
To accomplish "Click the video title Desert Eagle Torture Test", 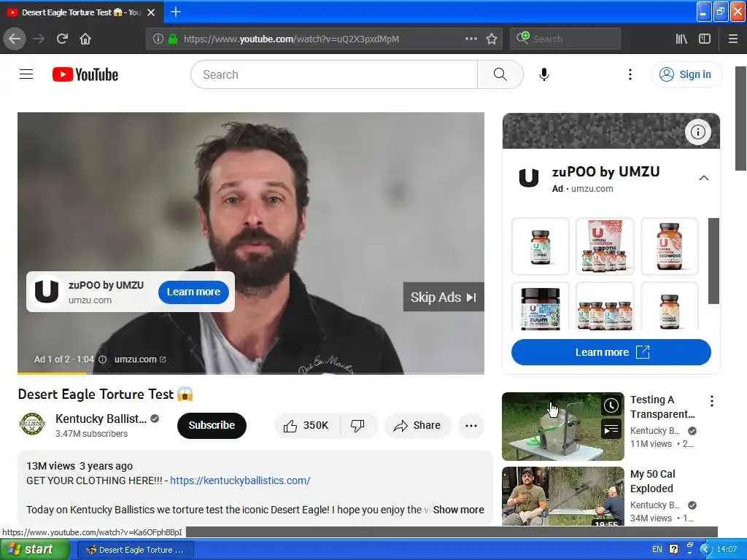I will point(105,394).
